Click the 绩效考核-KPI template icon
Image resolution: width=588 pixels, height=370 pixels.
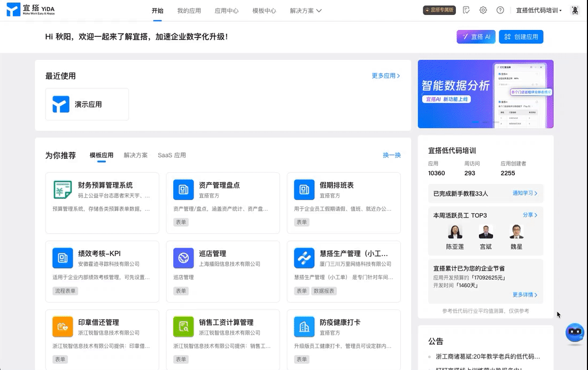click(63, 258)
